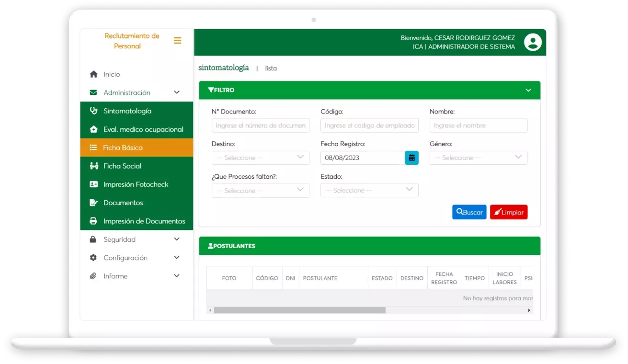Click the 'lista' breadcrumb text

click(271, 68)
